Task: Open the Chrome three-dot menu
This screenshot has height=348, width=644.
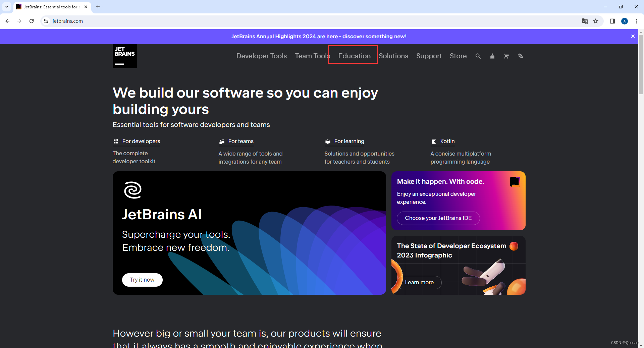Action: pyautogui.click(x=636, y=21)
